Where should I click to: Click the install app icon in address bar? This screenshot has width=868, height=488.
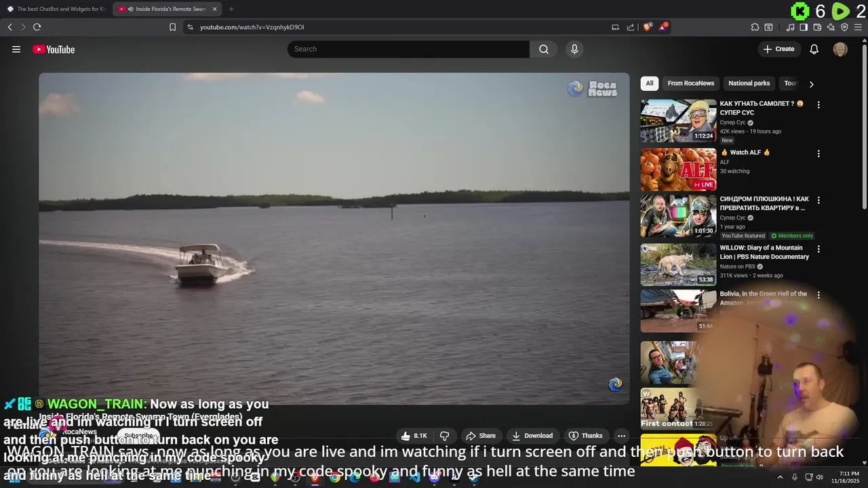[615, 27]
